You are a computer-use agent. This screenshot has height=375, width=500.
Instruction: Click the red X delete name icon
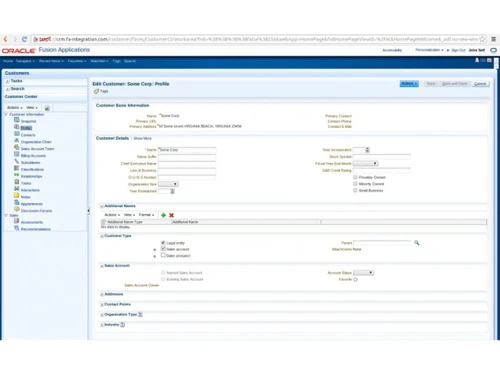[171, 215]
